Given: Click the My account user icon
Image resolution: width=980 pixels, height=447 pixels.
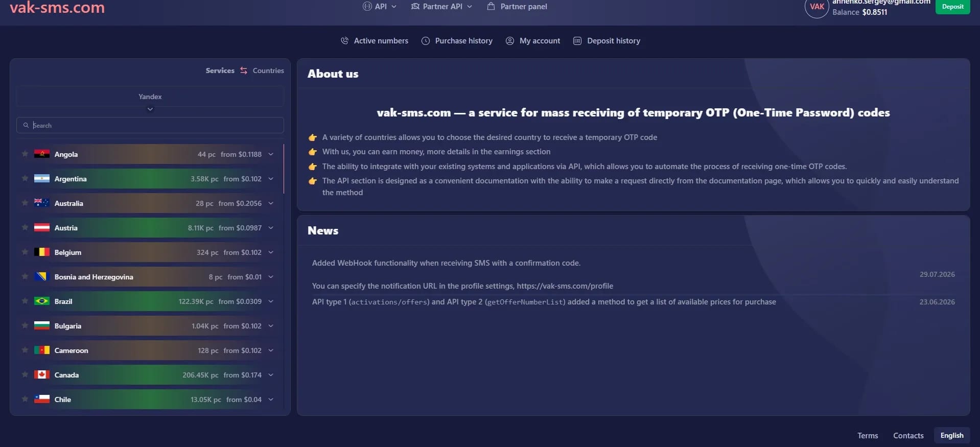Looking at the screenshot, I should [x=510, y=41].
